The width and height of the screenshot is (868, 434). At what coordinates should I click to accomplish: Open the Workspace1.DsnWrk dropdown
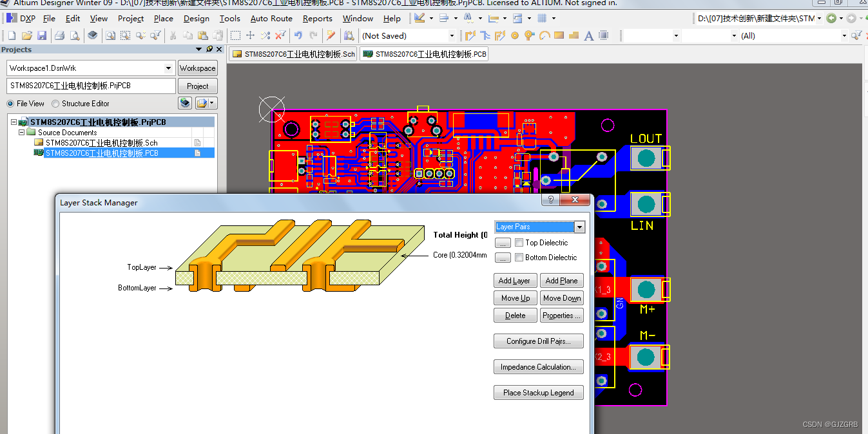coord(169,68)
